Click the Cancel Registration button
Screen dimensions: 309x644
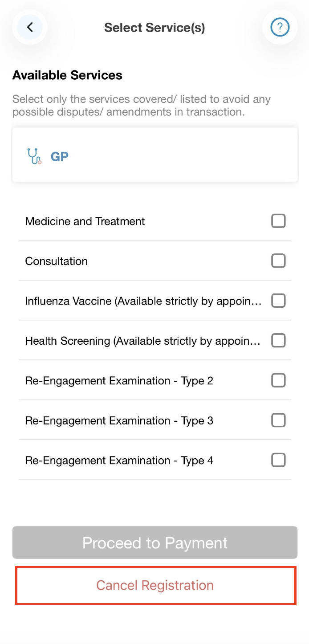[x=155, y=585]
